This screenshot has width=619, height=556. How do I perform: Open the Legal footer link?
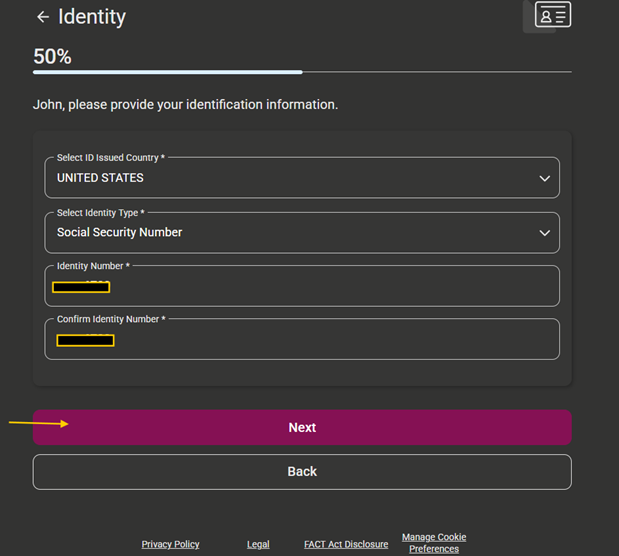[258, 544]
